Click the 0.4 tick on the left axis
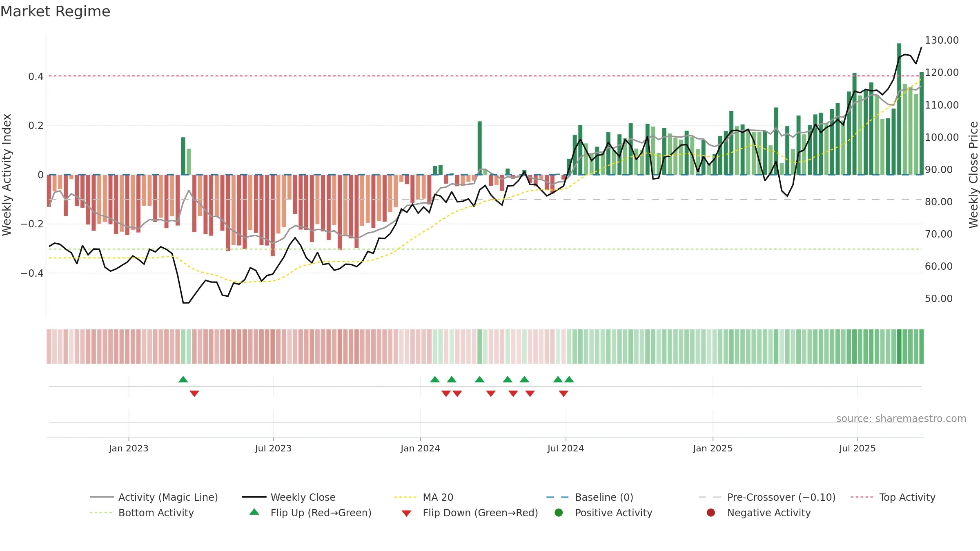980x551 pixels. [36, 76]
